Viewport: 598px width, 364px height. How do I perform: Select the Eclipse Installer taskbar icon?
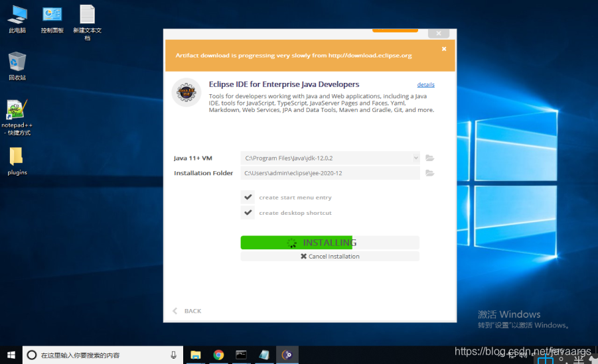pyautogui.click(x=287, y=355)
